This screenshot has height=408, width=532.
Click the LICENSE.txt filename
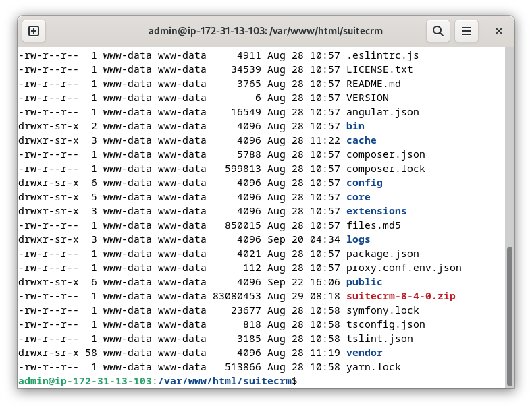[x=379, y=69]
